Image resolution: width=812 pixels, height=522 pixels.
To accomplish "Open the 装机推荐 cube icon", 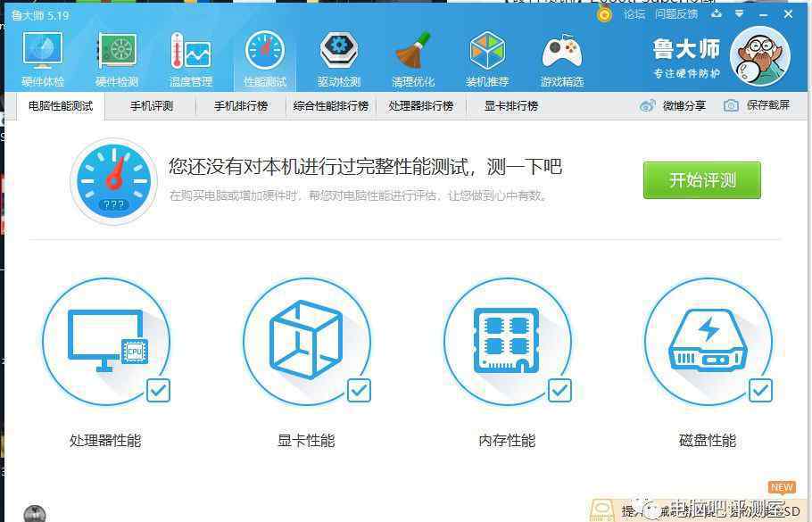I will click(487, 59).
